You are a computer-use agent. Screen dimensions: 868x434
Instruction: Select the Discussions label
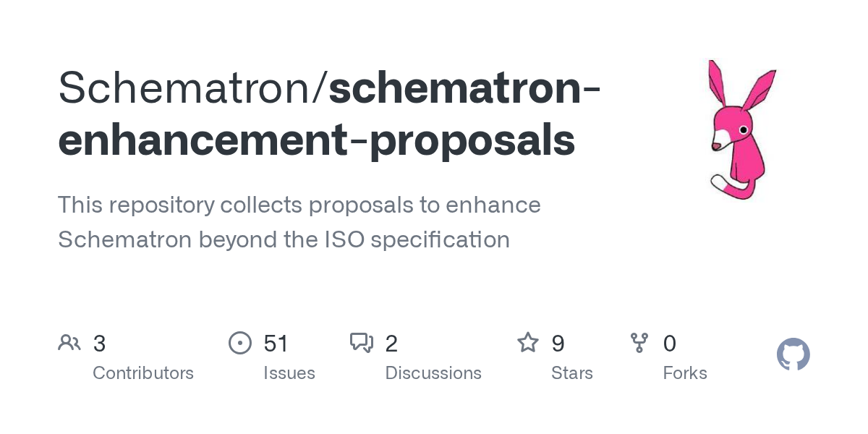(433, 373)
